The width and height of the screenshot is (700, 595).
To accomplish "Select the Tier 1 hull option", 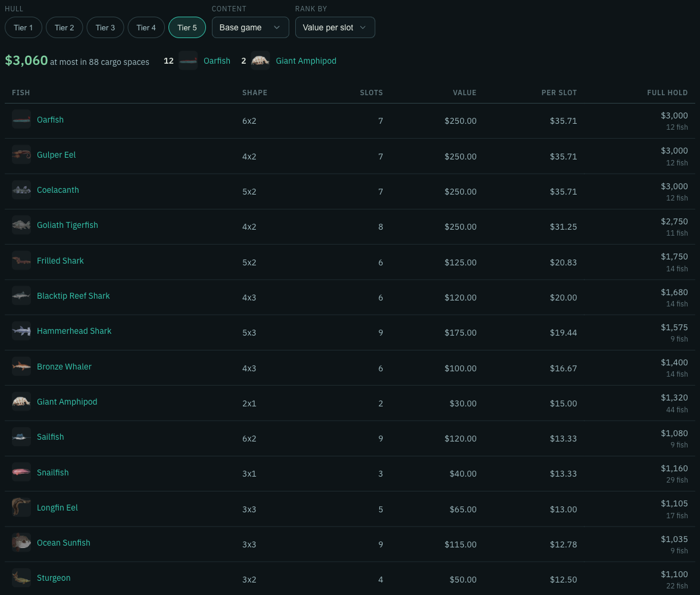I will point(23,28).
